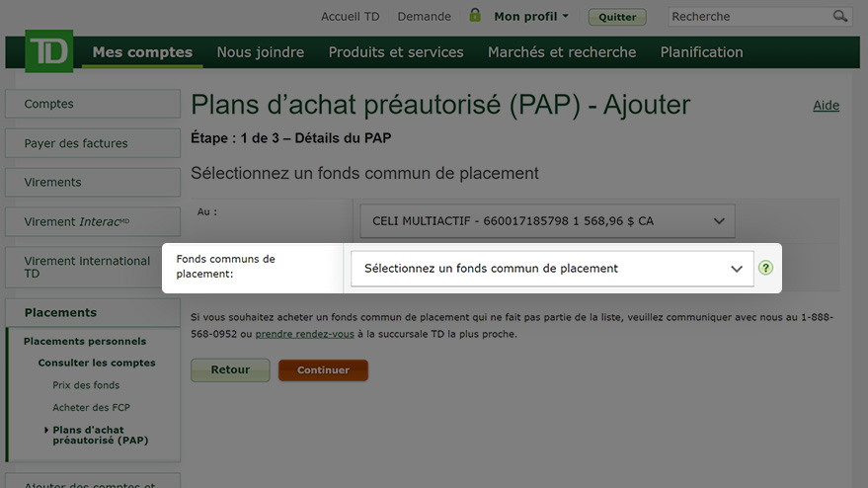This screenshot has width=868, height=488.
Task: Select the Mes comptes tab
Action: pos(142,52)
